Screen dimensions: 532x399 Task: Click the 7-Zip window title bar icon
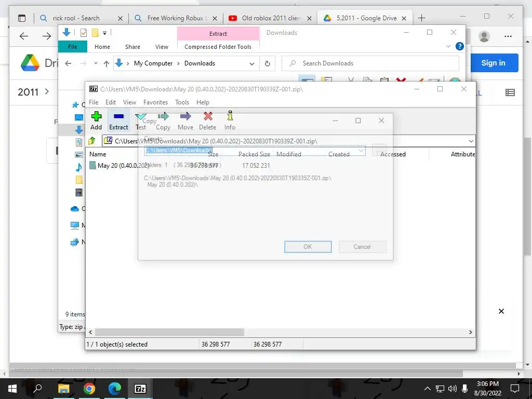(x=94, y=89)
